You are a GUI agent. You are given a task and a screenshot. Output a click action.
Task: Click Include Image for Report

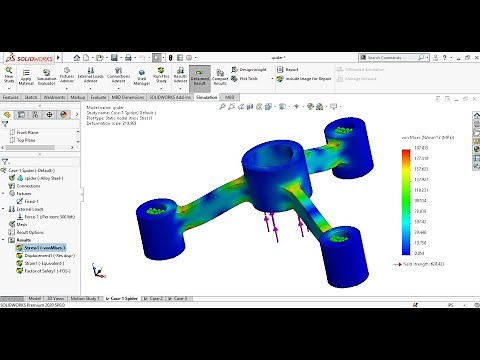pyautogui.click(x=304, y=79)
